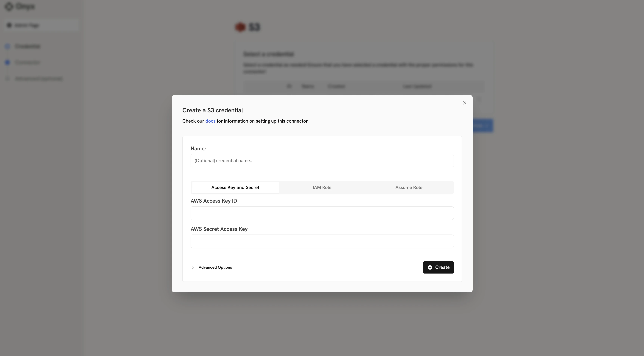644x356 pixels.
Task: Click the AWS Secret Access Key field
Action: click(x=322, y=241)
